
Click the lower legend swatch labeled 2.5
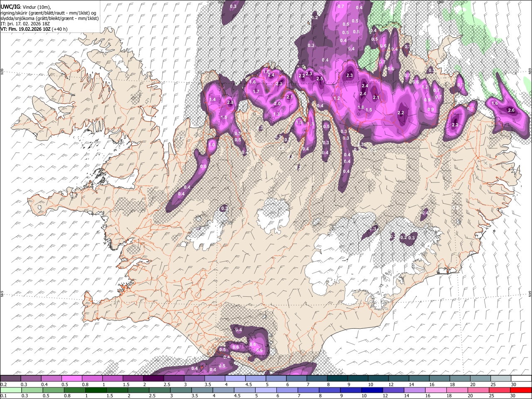coord(159,390)
